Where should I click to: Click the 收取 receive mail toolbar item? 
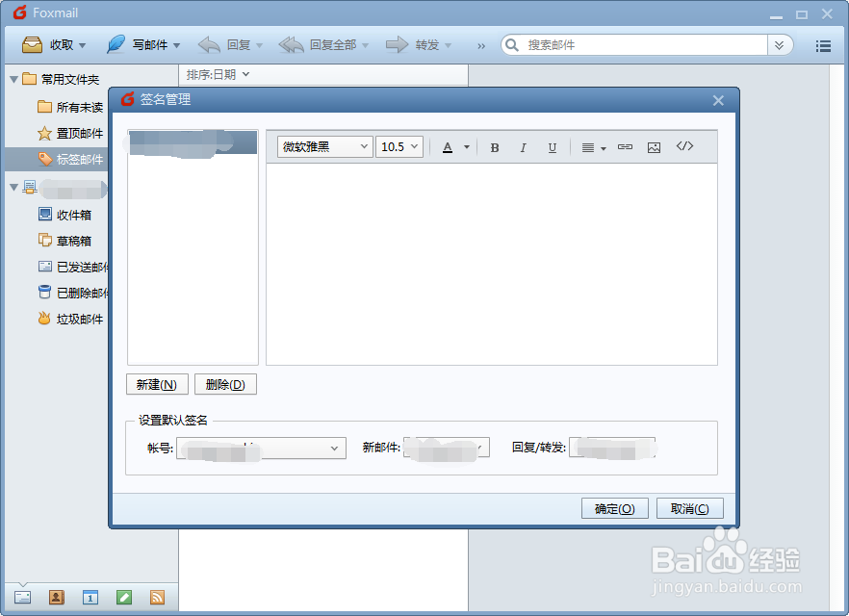[x=50, y=44]
